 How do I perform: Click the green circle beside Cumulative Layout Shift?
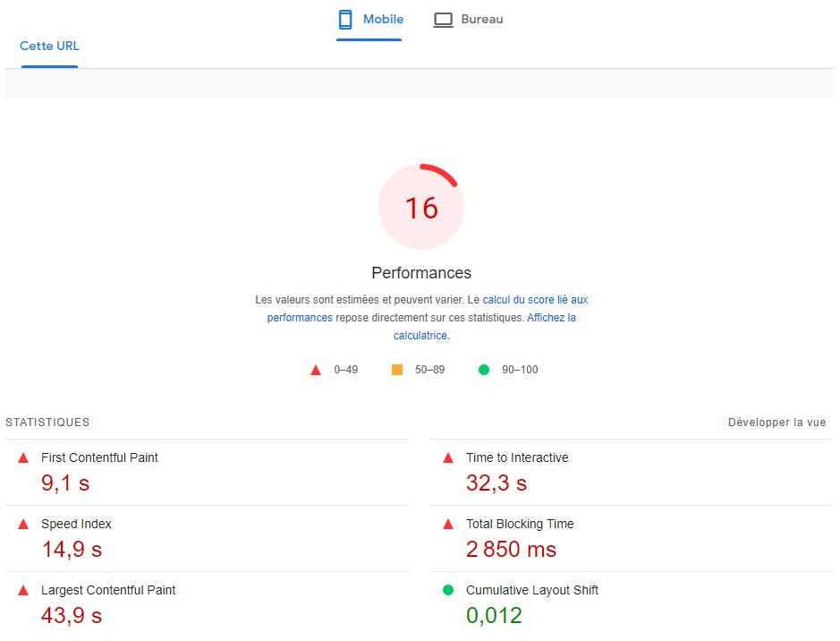(448, 590)
